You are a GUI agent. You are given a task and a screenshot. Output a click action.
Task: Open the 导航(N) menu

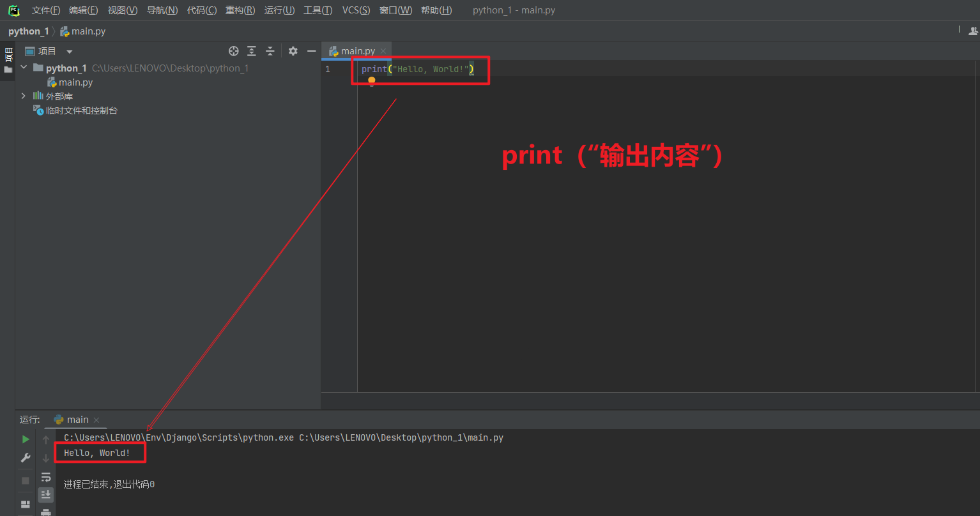(162, 10)
